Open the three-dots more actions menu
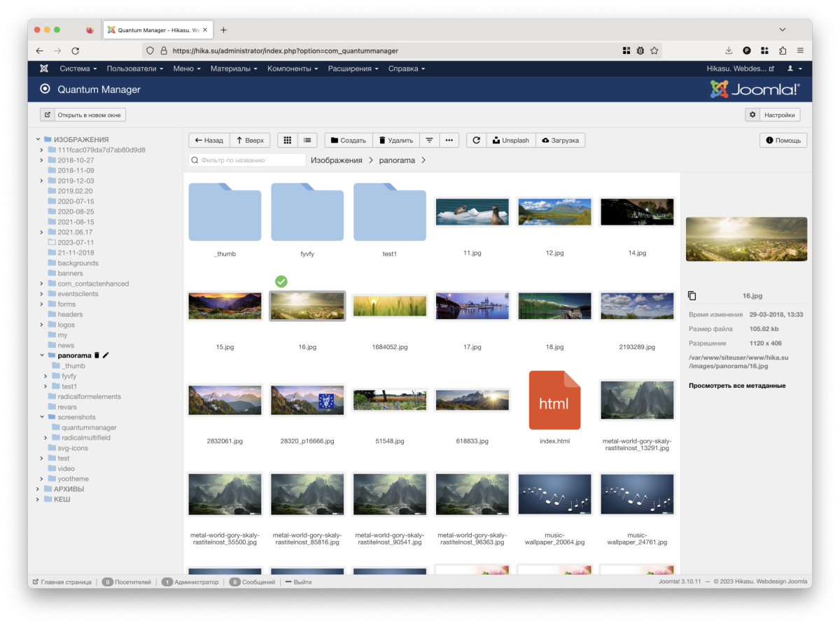The width and height of the screenshot is (840, 625). (449, 140)
